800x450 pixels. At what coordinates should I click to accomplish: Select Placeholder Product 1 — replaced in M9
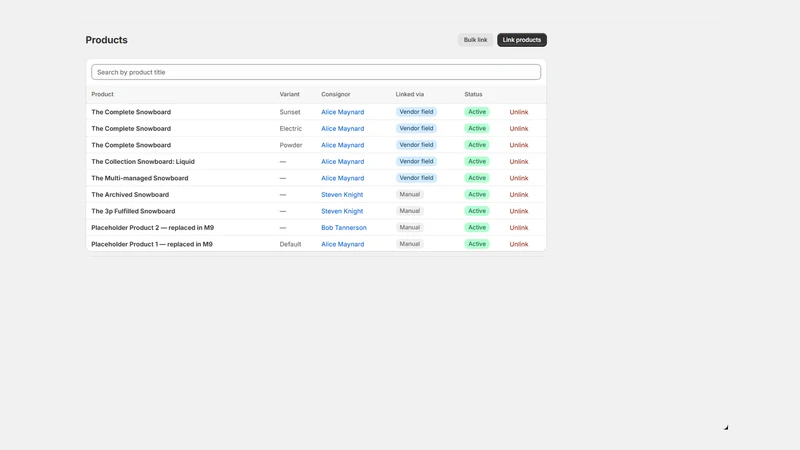point(152,244)
